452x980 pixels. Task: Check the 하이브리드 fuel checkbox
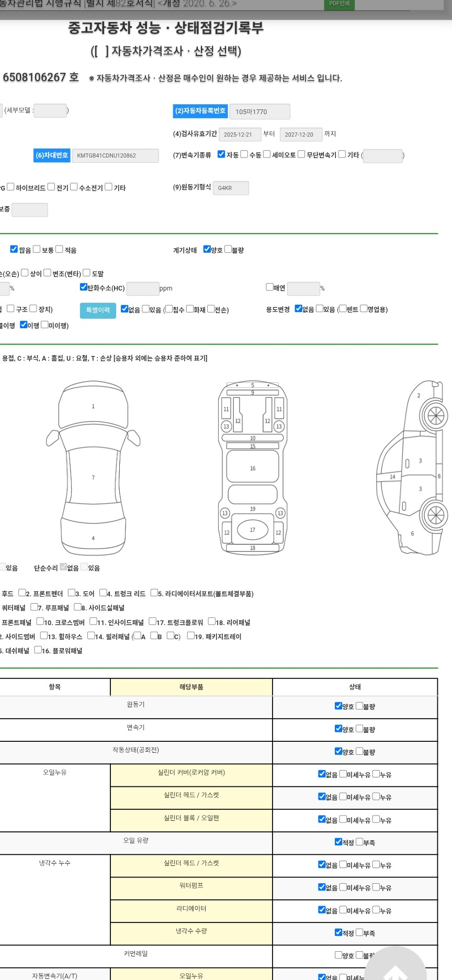tap(10, 187)
